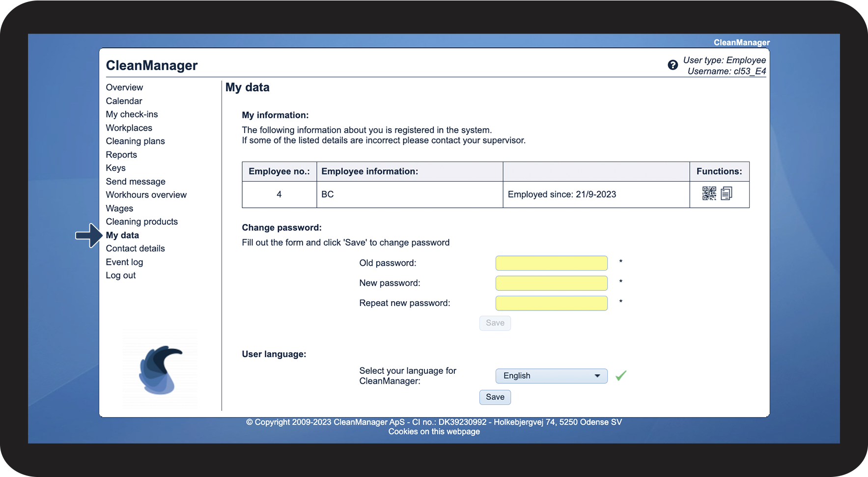Open Event log from the sidebar
The height and width of the screenshot is (477, 868).
click(124, 262)
